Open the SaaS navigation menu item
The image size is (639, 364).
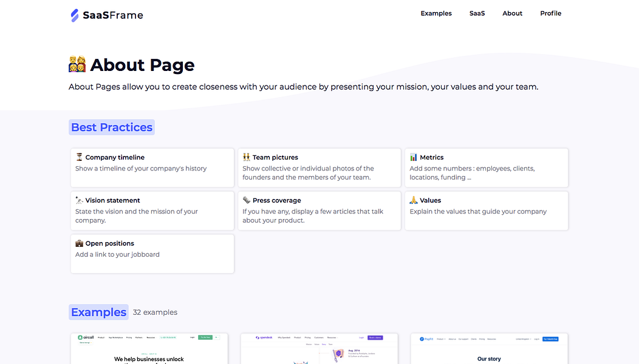[x=477, y=13]
